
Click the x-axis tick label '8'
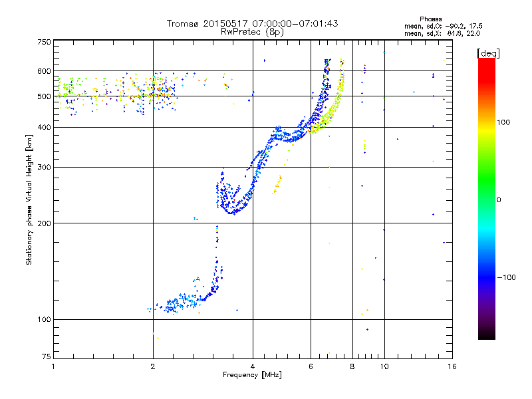point(352,366)
